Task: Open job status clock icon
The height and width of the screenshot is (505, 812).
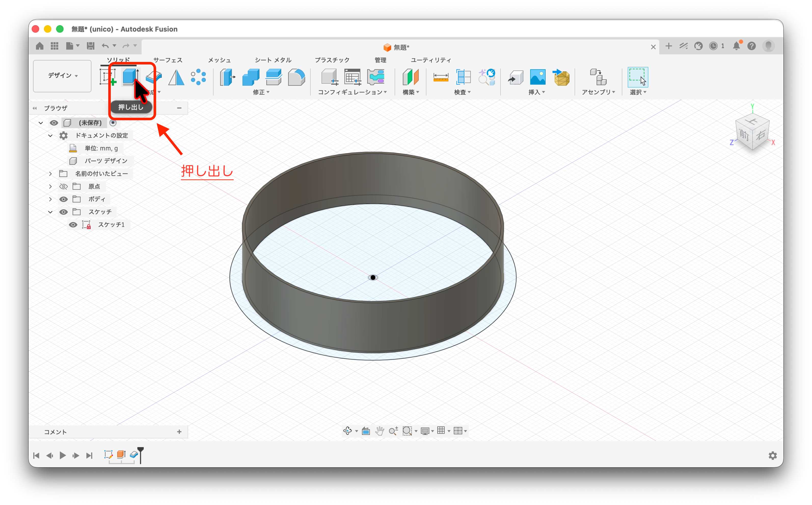Action: pos(713,46)
